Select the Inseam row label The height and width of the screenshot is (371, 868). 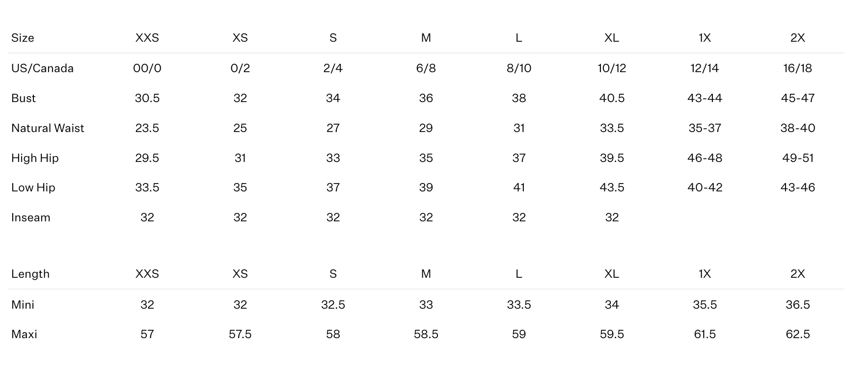(30, 217)
